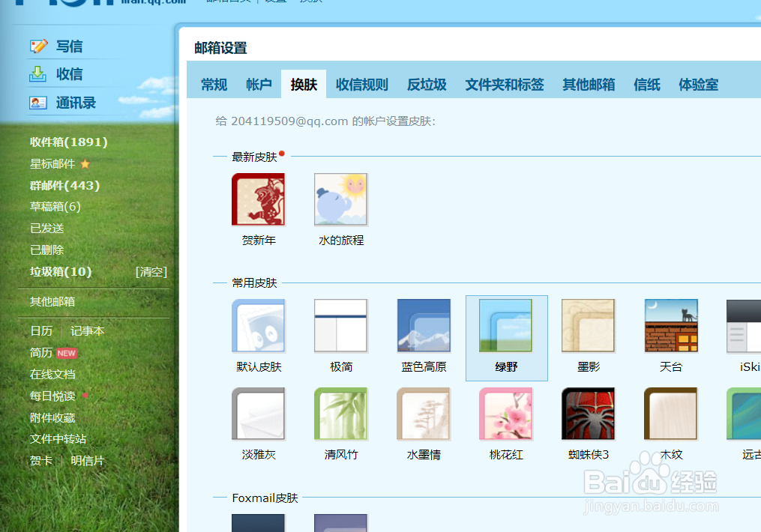Viewport: 761px width, 532px height.
Task: Open the 贺卡 greeting card link
Action: point(41,461)
